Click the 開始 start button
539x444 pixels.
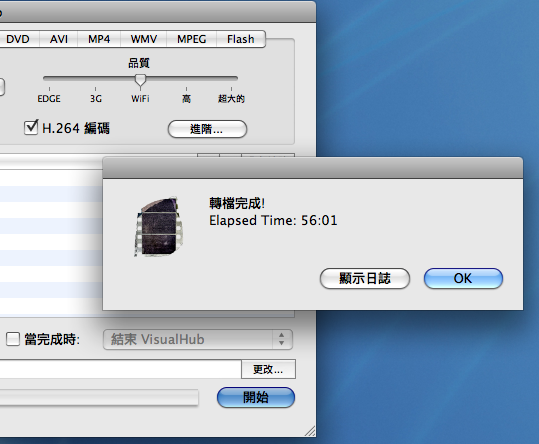(256, 398)
